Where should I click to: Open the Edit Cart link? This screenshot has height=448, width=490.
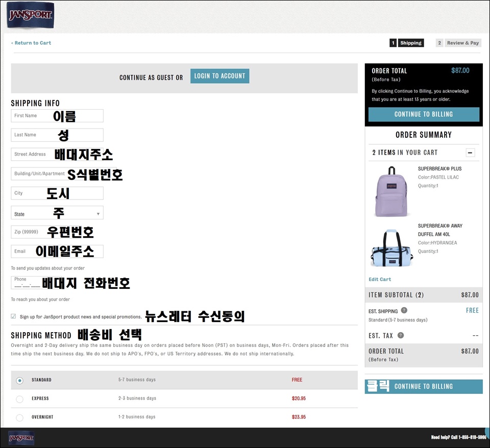pos(380,279)
